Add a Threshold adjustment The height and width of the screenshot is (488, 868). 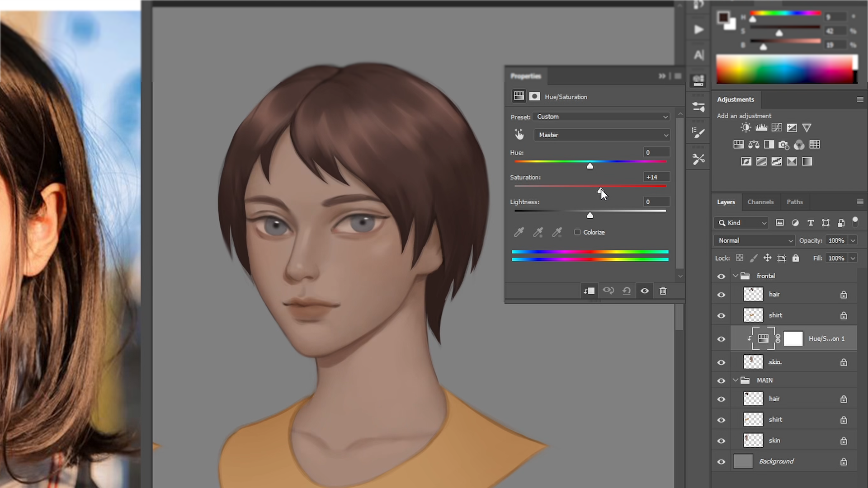777,161
